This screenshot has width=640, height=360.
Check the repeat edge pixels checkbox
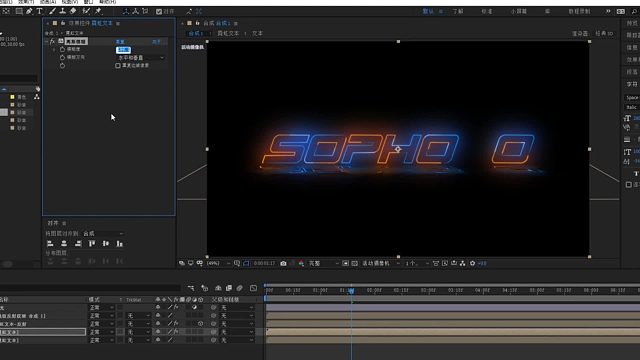pos(118,65)
